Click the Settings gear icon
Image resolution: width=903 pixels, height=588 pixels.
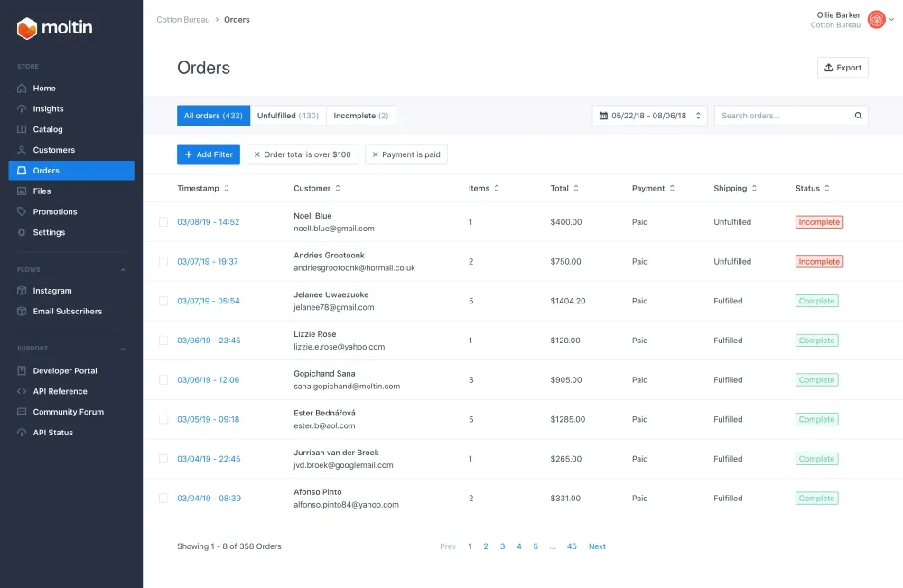pyautogui.click(x=23, y=233)
